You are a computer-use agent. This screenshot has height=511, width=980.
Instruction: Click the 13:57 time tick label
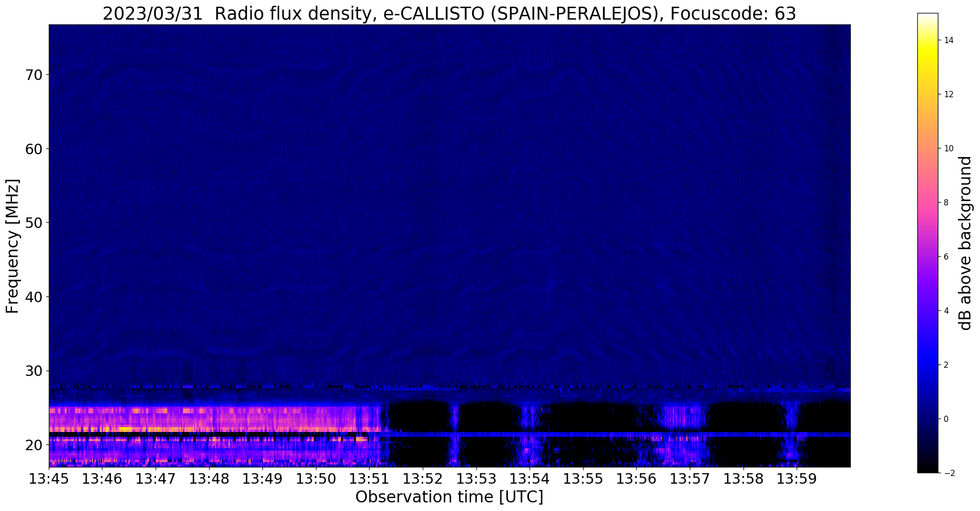pyautogui.click(x=690, y=479)
